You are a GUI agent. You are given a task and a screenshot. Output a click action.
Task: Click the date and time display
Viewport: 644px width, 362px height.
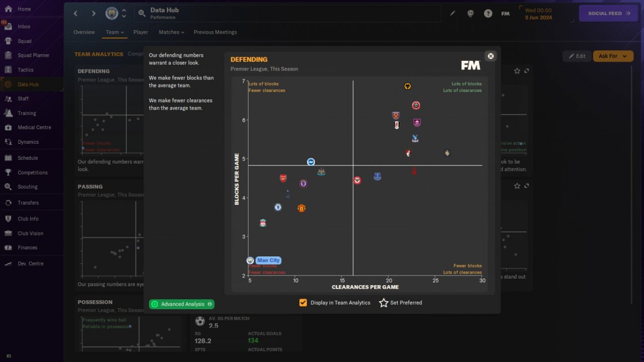pos(538,14)
